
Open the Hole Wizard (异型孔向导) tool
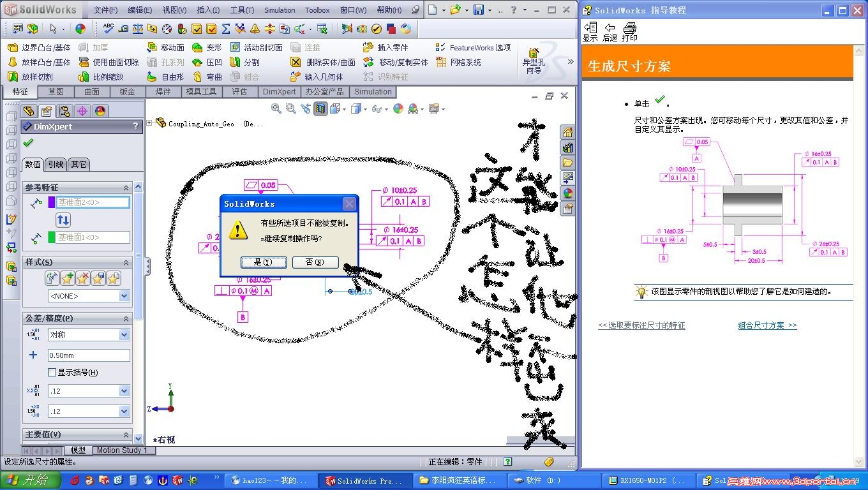point(534,61)
